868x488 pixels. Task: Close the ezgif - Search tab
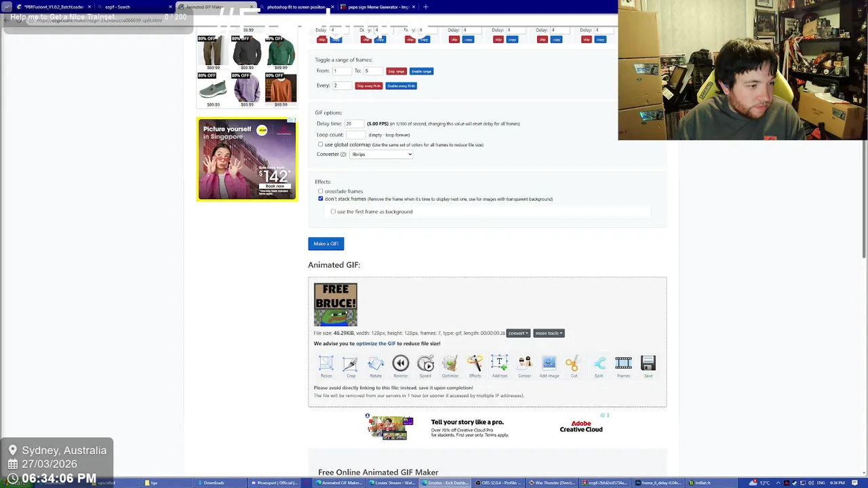point(170,7)
